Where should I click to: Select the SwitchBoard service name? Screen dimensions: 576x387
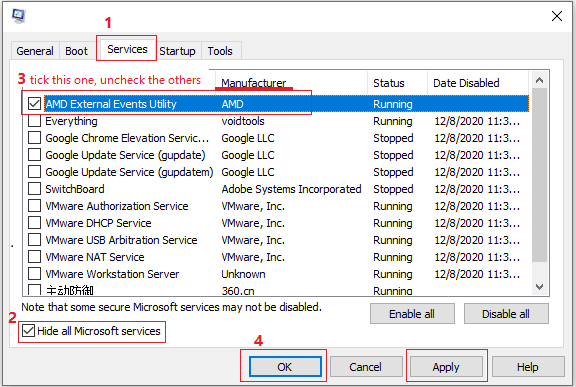pyautogui.click(x=75, y=189)
